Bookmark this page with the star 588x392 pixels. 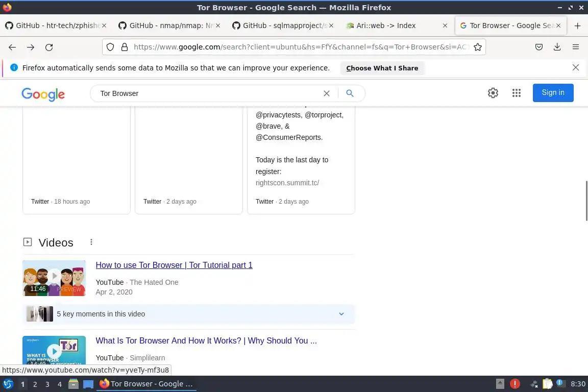(477, 47)
